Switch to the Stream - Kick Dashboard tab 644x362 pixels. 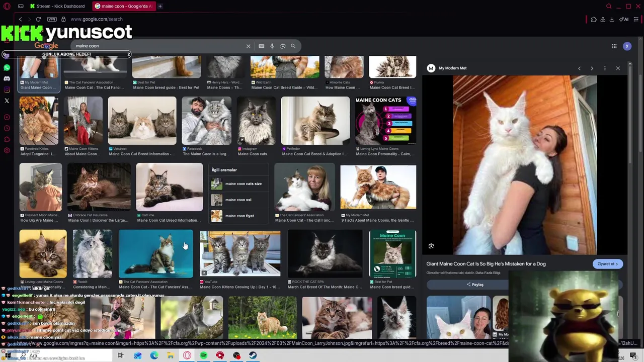tap(57, 6)
